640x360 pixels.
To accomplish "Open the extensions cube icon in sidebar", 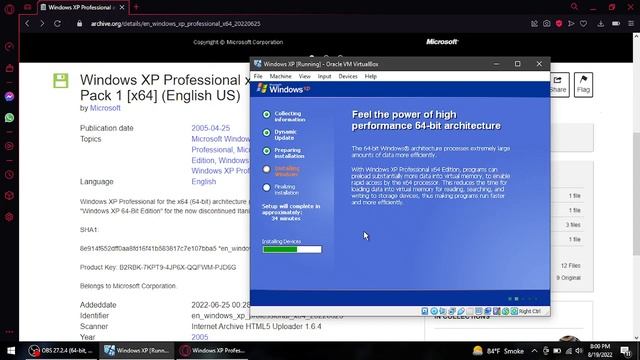I will pyautogui.click(x=9, y=196).
